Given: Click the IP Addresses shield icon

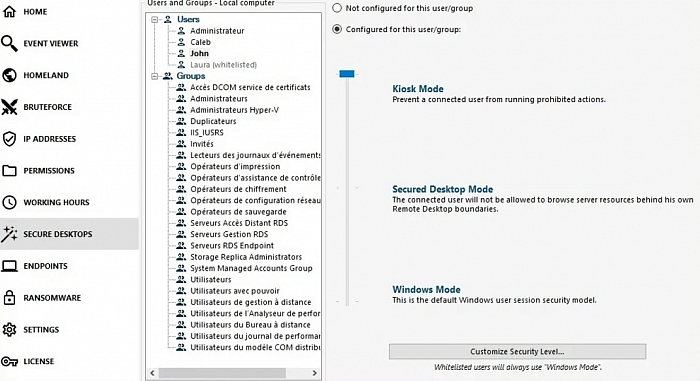Looking at the screenshot, I should point(9,139).
